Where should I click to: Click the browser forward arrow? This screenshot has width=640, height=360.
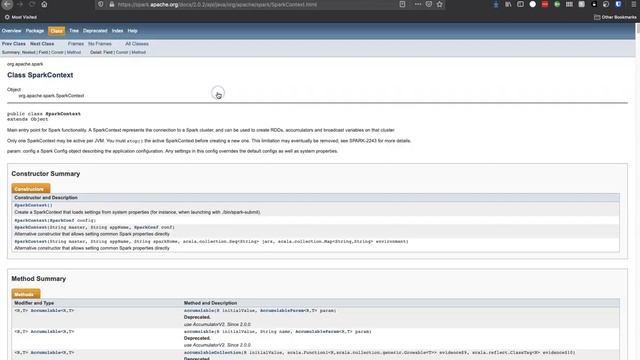[x=20, y=4]
